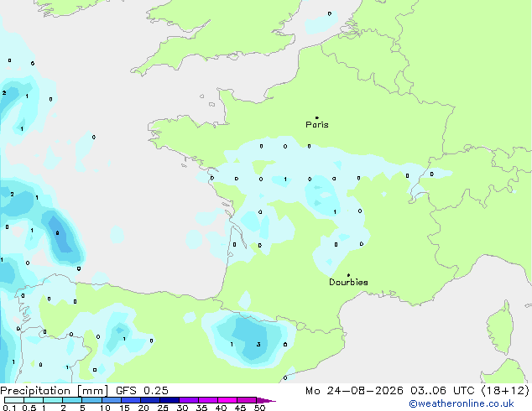The image size is (532, 411).
Task: Click the purple arrow above 50 in legend
Action: (x=266, y=400)
